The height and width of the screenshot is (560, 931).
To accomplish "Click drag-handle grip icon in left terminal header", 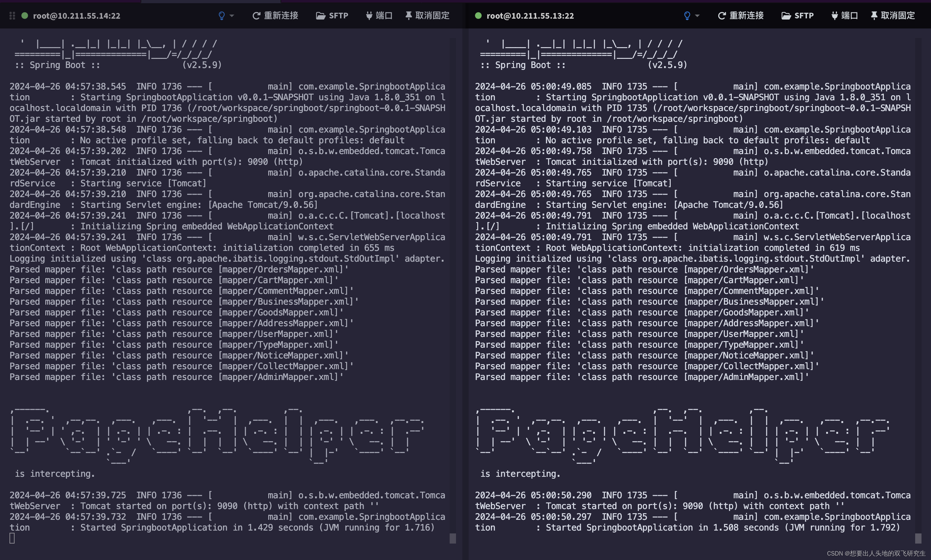I will point(12,16).
